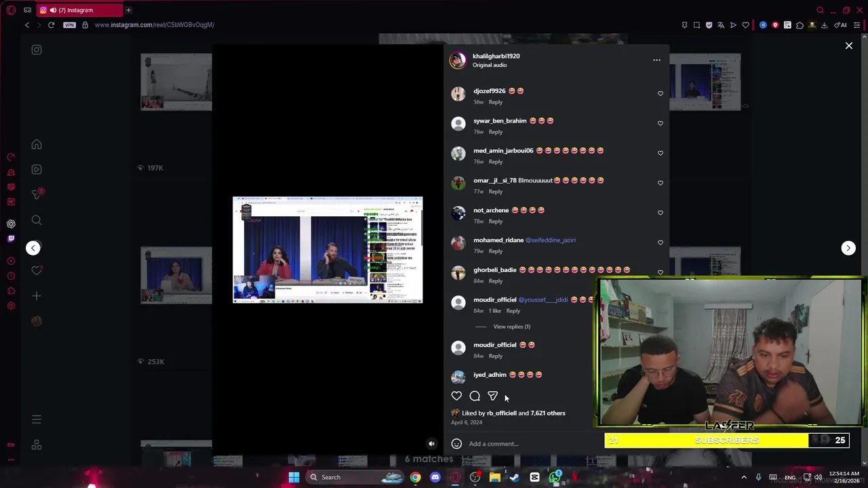
Task: Open Twitch in Opera sidebar
Action: (x=11, y=239)
